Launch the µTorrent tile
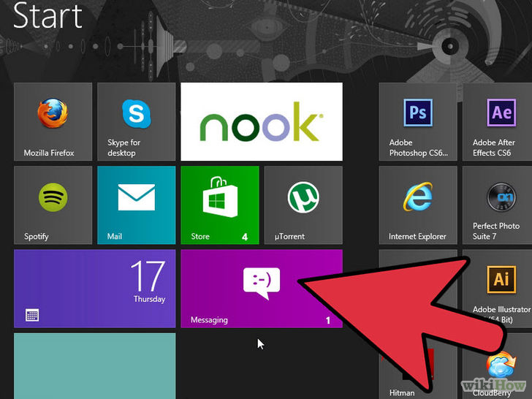This screenshot has height=399, width=532. (303, 205)
